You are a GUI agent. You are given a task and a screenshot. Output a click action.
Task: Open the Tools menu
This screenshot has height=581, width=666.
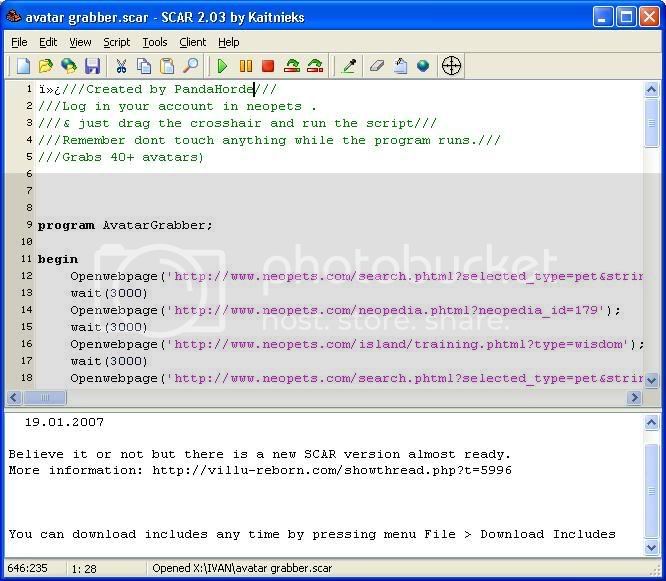(155, 42)
